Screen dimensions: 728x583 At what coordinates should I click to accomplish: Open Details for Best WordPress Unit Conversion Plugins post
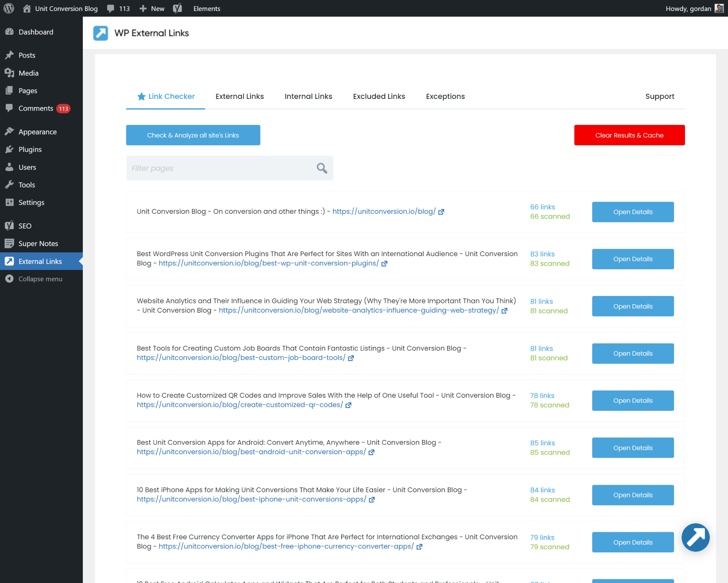tap(632, 259)
